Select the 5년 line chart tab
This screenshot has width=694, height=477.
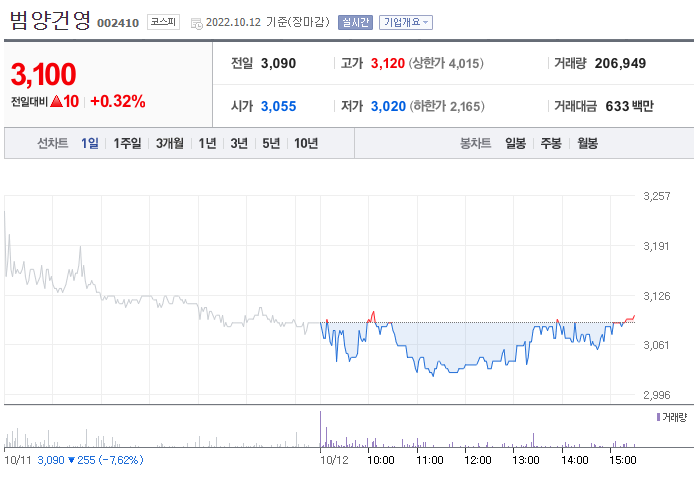[271, 143]
